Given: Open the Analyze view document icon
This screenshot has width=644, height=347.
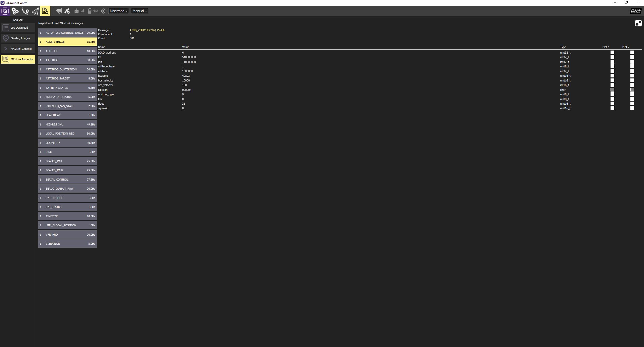Looking at the screenshot, I should coord(45,11).
